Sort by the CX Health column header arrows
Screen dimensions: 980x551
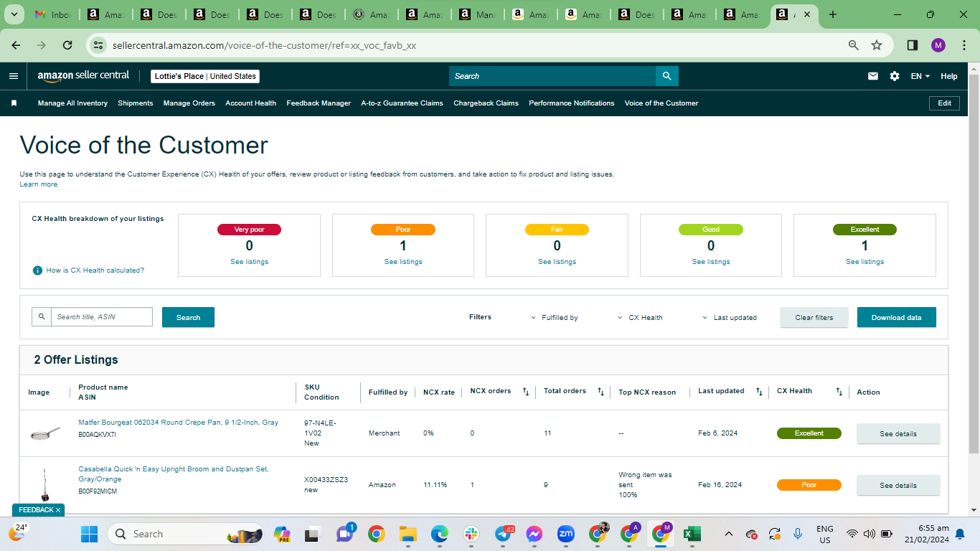[839, 392]
